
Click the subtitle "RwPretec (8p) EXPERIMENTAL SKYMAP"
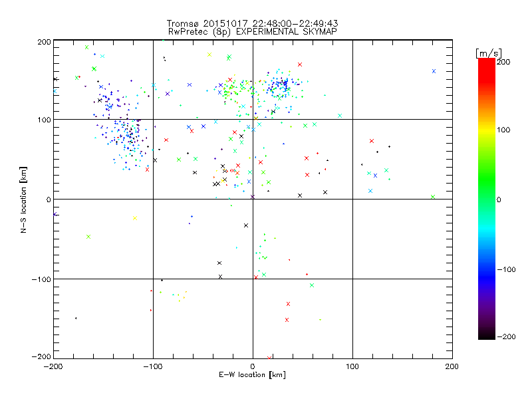point(253,31)
